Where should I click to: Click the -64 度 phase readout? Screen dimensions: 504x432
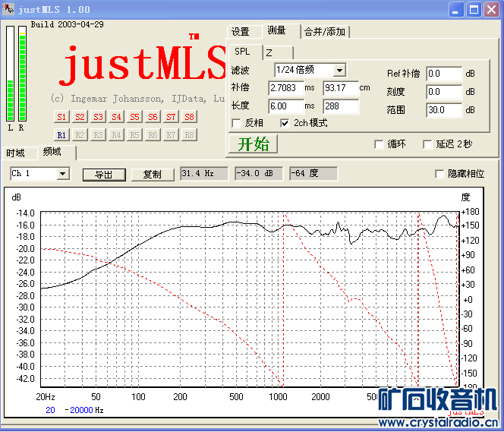(x=313, y=174)
